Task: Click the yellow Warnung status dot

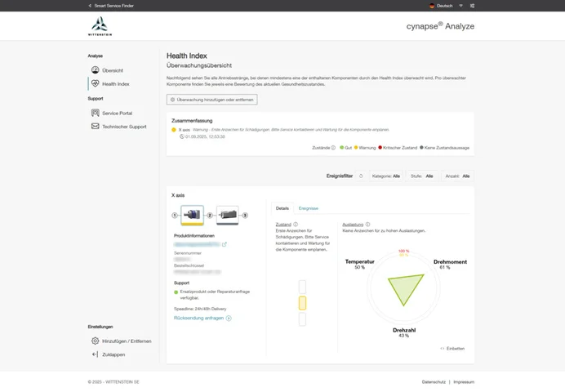Action: click(356, 147)
